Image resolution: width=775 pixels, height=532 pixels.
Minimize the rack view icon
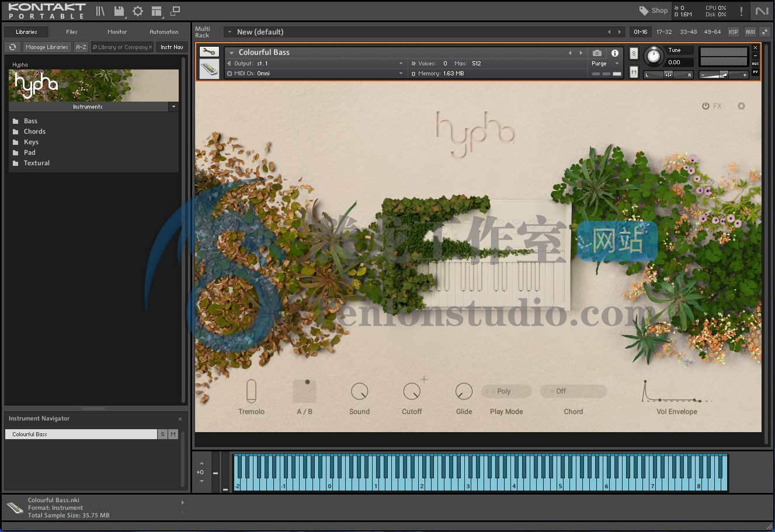pyautogui.click(x=764, y=32)
